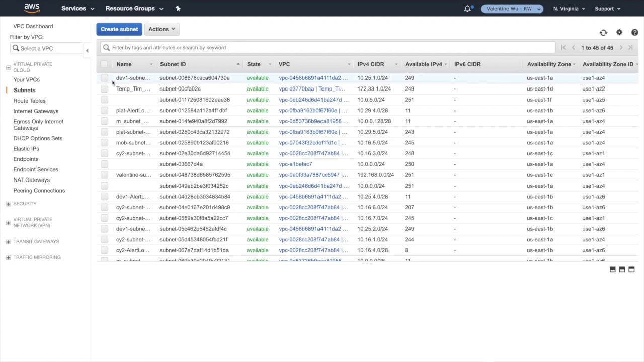Open Egress Only Internet Gateways page

click(x=38, y=125)
